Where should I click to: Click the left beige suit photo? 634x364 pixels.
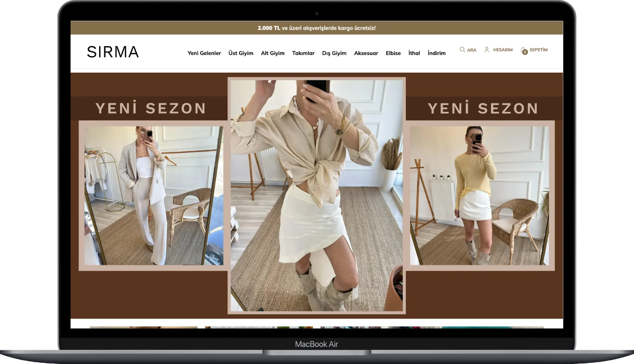(154, 195)
